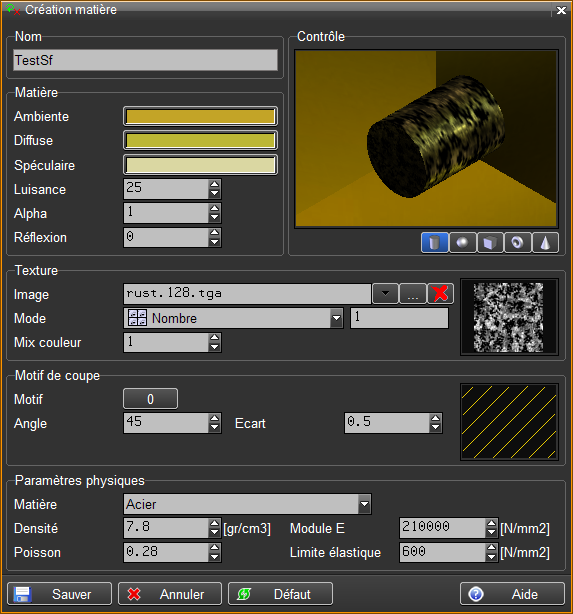Viewport: 573px width, 614px height.
Task: Select the cone preview shape
Action: pos(545,243)
